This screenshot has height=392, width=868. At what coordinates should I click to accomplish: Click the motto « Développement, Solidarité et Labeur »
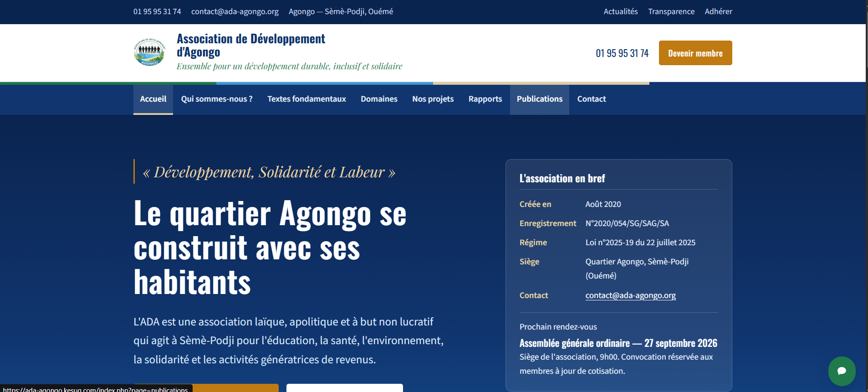click(269, 172)
